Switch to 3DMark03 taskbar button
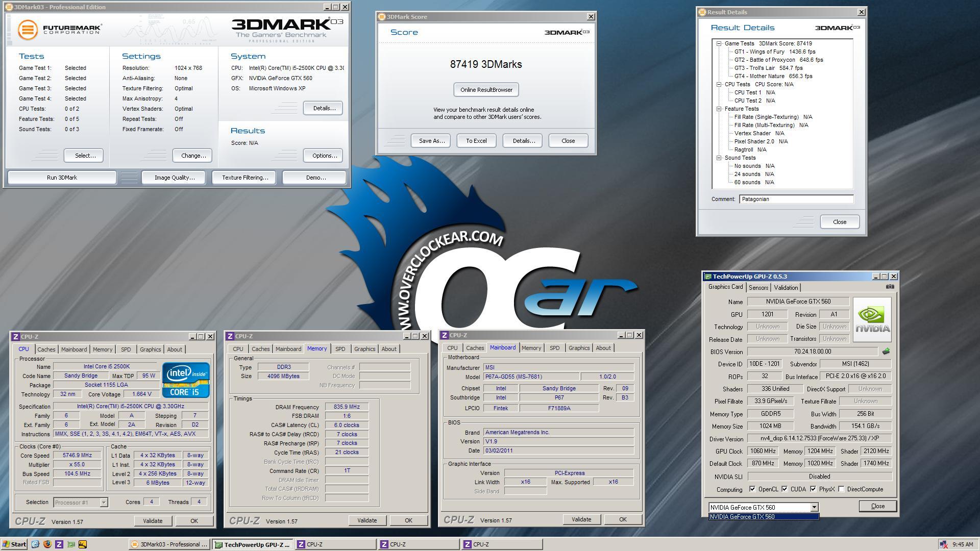 pyautogui.click(x=169, y=544)
